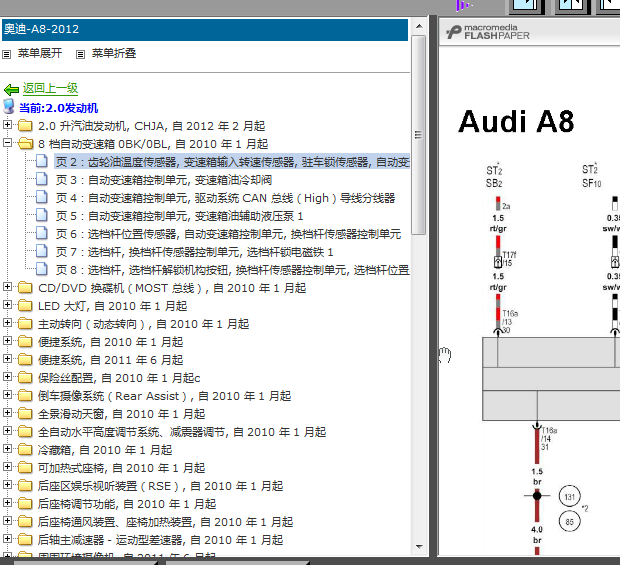The image size is (620, 565).
Task: Select the 奥迪-A8-2012 title bar
Action: [205, 30]
